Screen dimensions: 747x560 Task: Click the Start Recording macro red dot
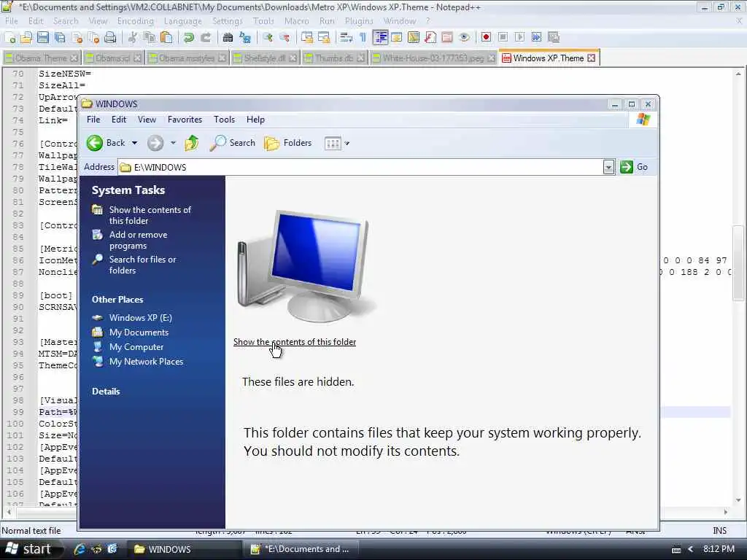click(x=486, y=37)
